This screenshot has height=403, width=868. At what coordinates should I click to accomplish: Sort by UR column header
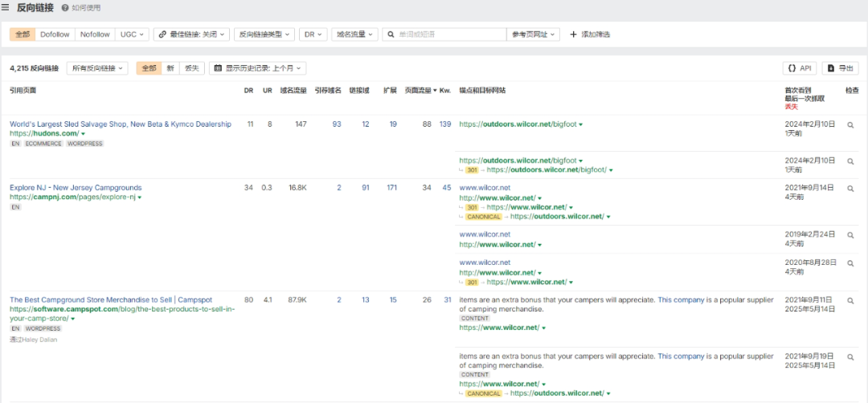(268, 91)
